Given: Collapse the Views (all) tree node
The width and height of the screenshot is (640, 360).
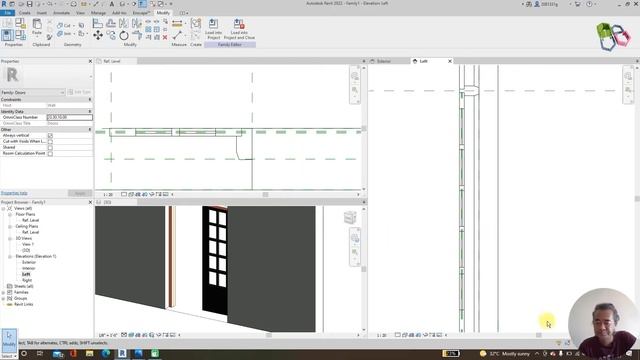Looking at the screenshot, I should pyautogui.click(x=3, y=209).
